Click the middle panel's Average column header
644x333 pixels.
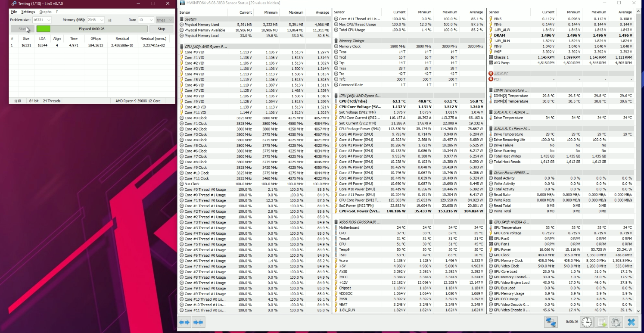click(x=472, y=12)
